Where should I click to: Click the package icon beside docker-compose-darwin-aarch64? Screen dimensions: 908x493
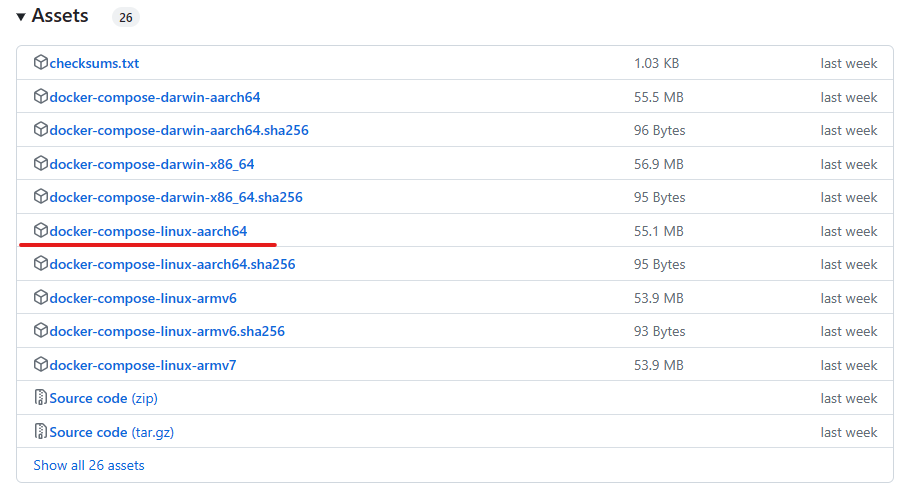[x=41, y=96]
